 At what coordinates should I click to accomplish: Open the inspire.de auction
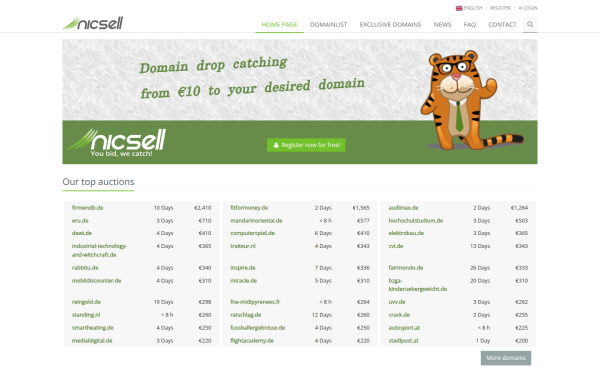coord(243,268)
